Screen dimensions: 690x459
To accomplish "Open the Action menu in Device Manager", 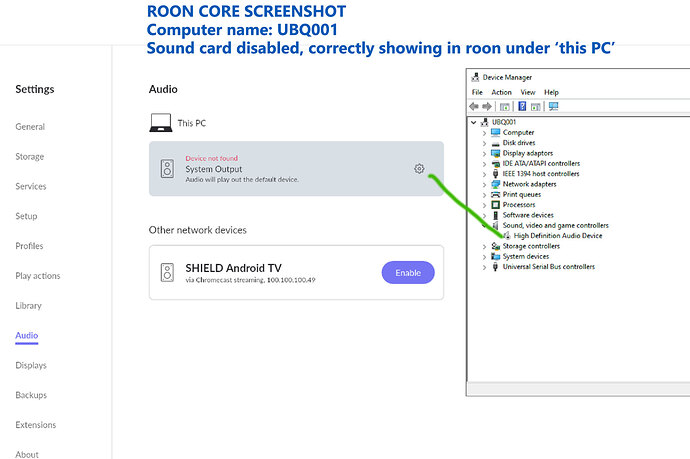I will point(501,92).
